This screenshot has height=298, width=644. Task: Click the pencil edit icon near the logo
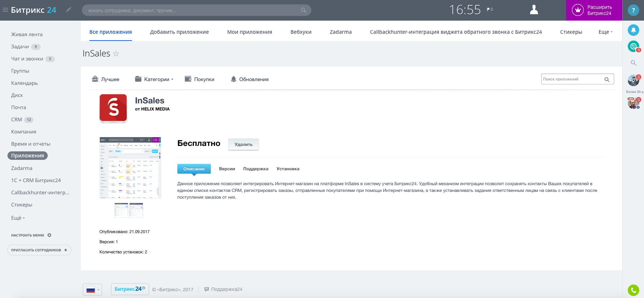point(69,10)
